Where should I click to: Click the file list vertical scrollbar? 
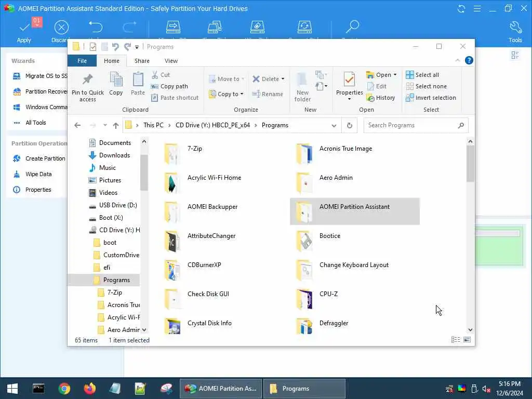click(470, 164)
